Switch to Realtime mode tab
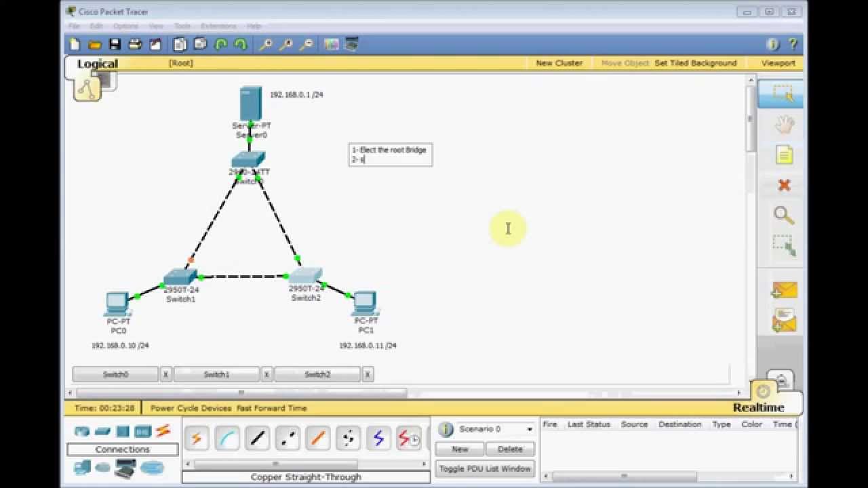The width and height of the screenshot is (868, 488). click(x=758, y=407)
